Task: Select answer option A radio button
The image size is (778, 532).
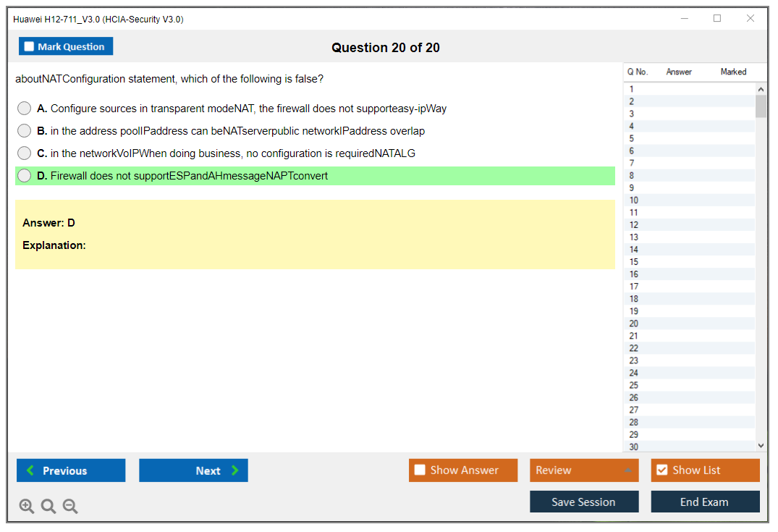Action: (25, 109)
